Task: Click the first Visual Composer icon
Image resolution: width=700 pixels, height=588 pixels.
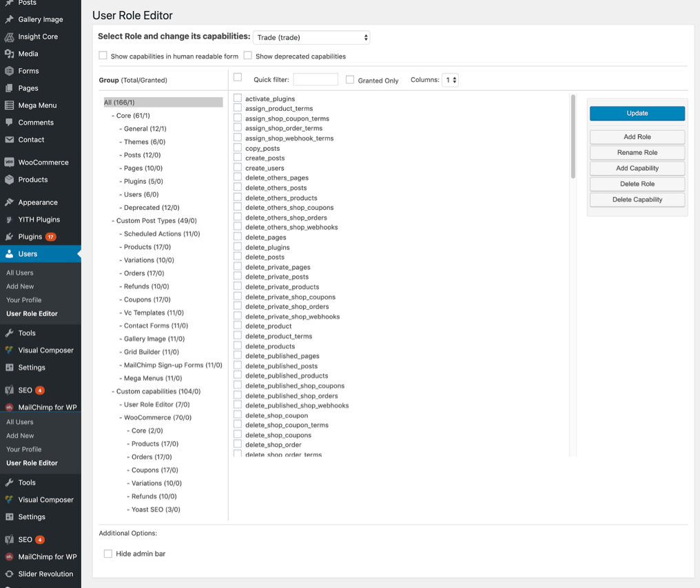Action: coord(9,350)
